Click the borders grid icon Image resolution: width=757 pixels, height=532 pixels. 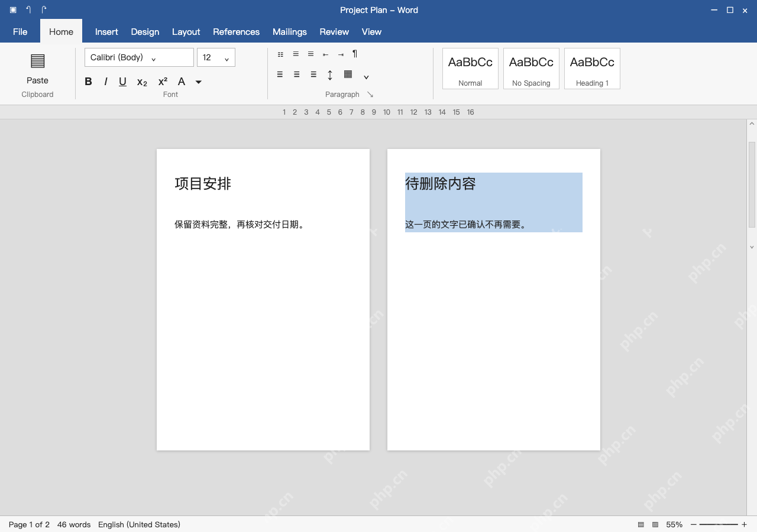click(348, 74)
